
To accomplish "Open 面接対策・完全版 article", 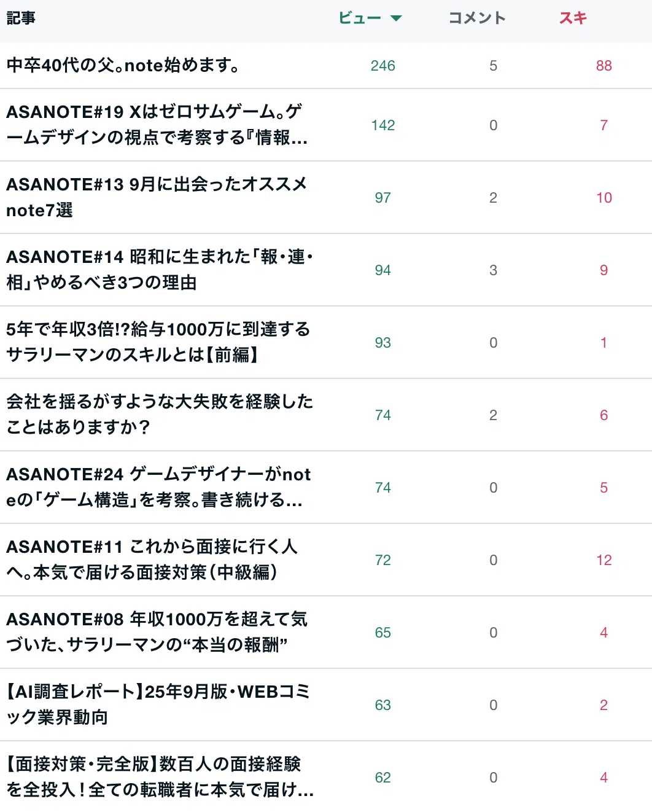I will tap(160, 777).
